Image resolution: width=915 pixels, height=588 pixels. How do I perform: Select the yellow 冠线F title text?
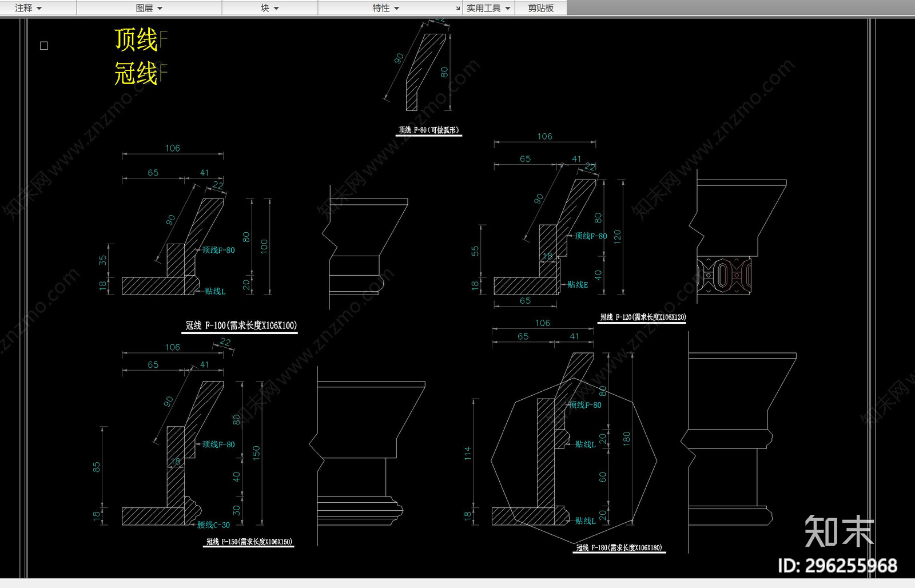tap(141, 74)
